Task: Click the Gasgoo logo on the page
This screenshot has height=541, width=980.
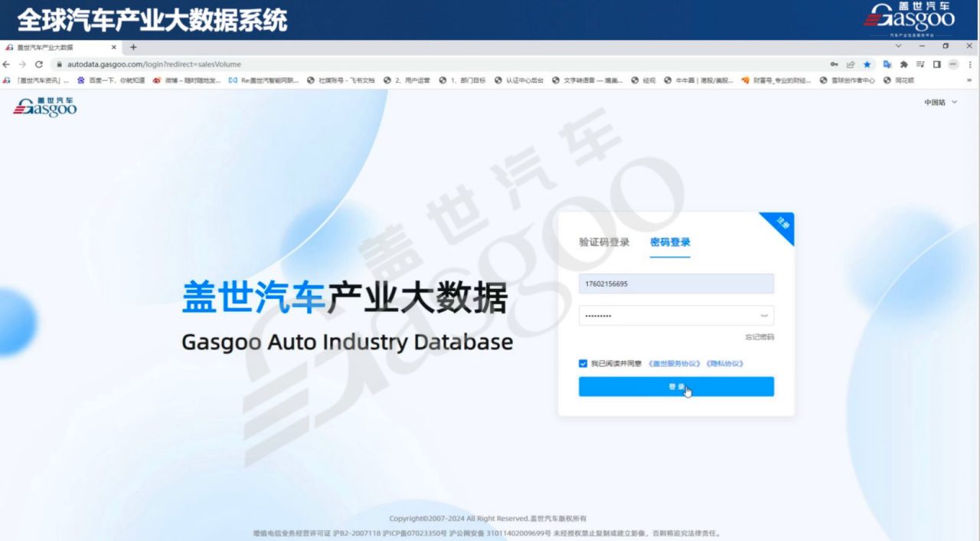Action: (45, 107)
